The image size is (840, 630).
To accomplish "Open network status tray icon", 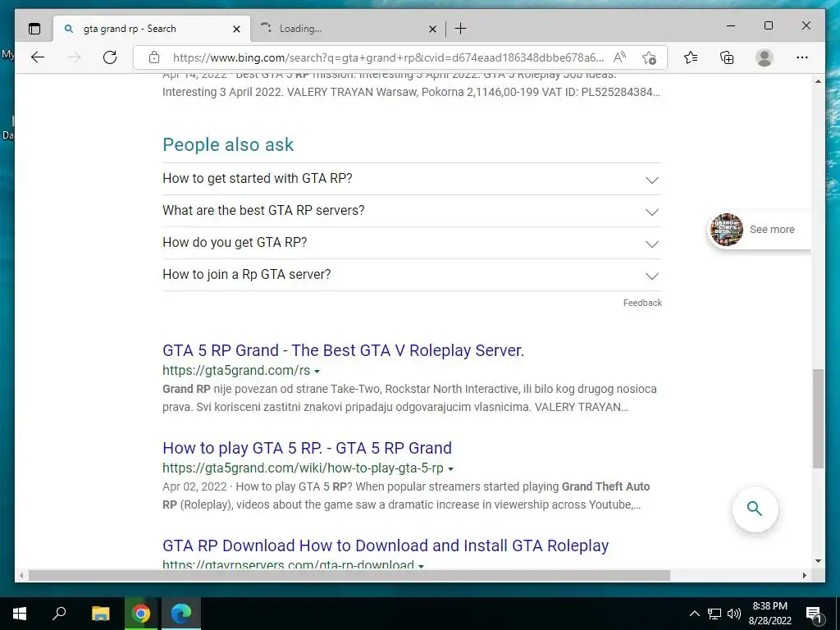I will 714,614.
